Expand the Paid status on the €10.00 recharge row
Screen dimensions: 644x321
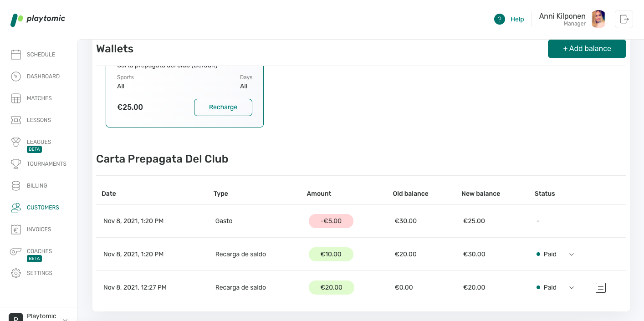pos(571,254)
